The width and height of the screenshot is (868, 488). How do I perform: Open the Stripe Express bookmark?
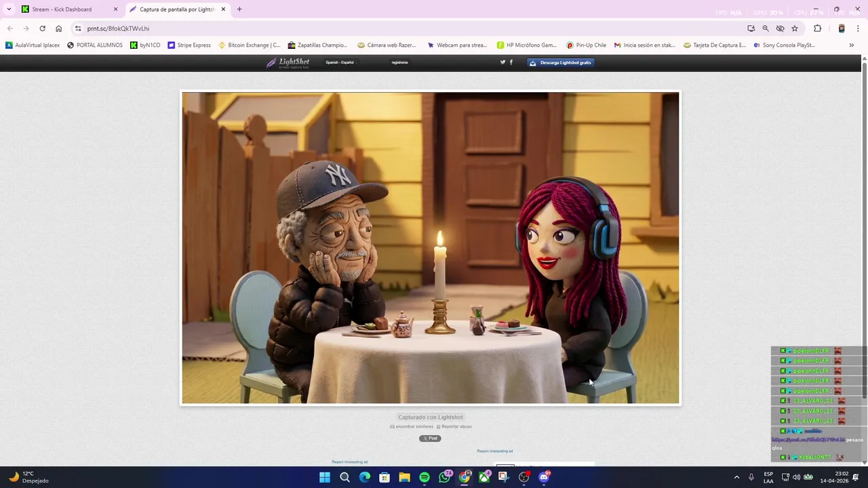pyautogui.click(x=189, y=45)
